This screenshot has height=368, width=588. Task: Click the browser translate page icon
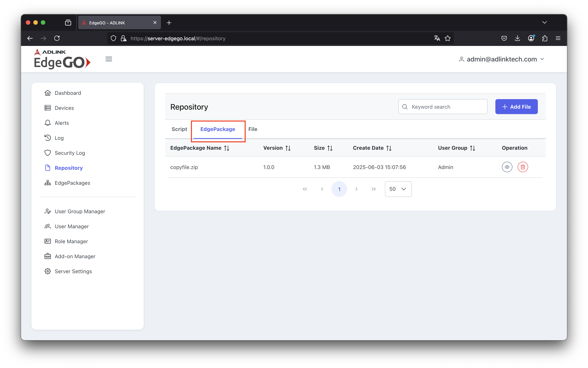(x=437, y=38)
